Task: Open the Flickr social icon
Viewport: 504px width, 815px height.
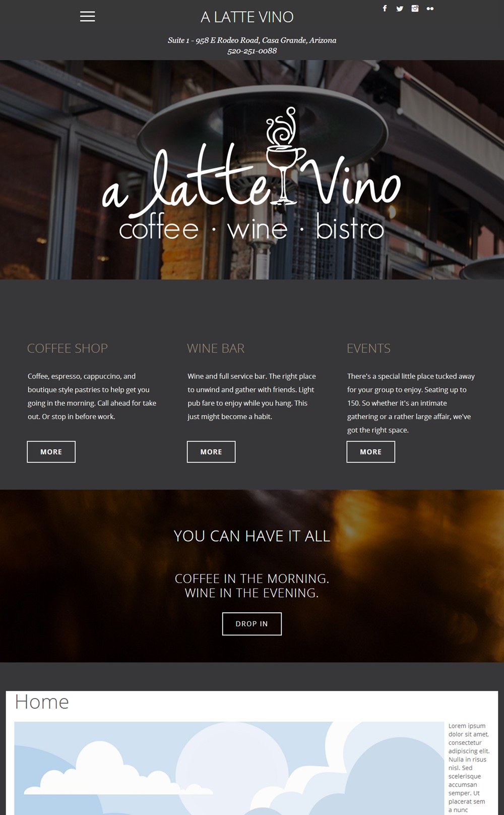Action: click(430, 9)
